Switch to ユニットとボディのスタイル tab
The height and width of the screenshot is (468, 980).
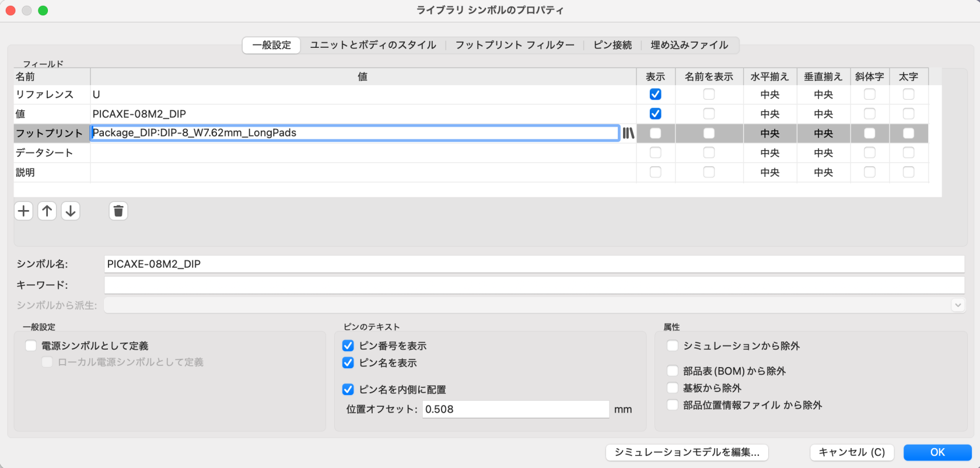tap(373, 45)
